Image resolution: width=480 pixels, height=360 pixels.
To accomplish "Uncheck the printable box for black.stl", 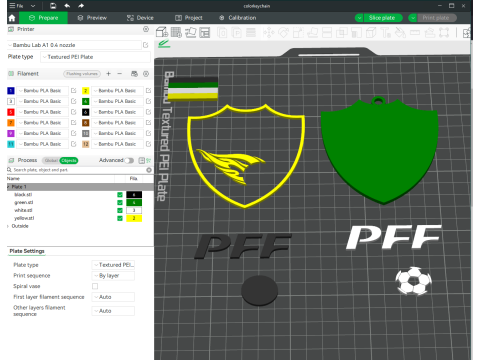I will point(120,195).
